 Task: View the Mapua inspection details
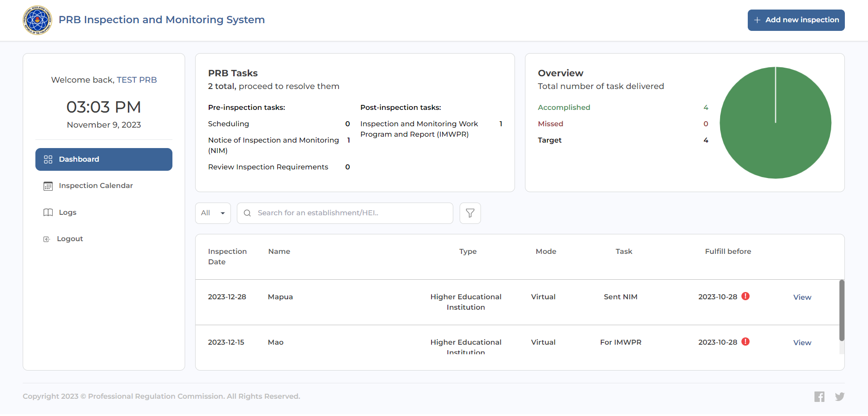802,297
